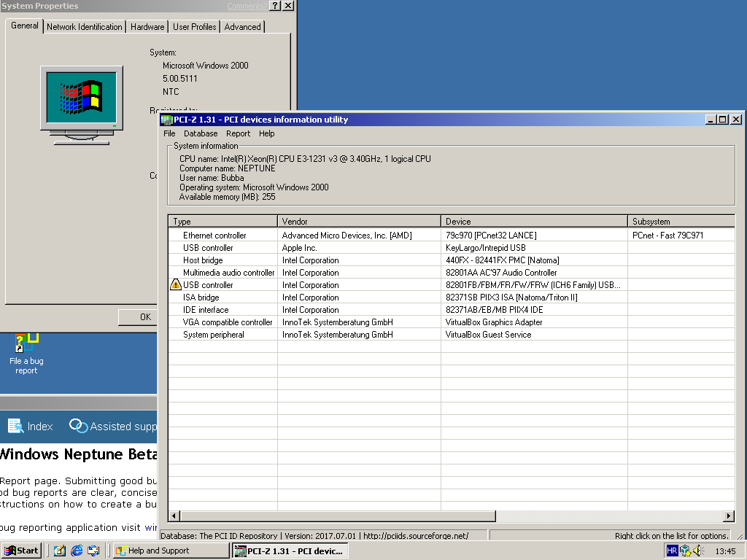This screenshot has height=560, width=747.
Task: Click the Show Desktop quick launch icon
Action: tap(60, 551)
